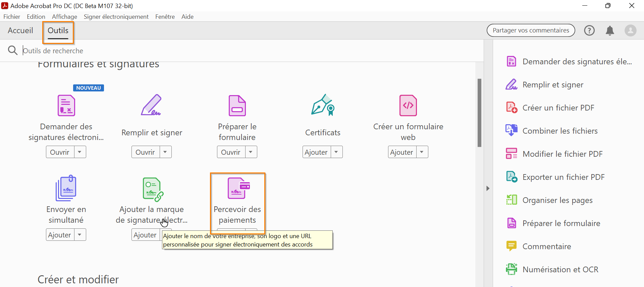Click the Combiner les fichiers icon
Screen dimensions: 644x287
click(512, 131)
